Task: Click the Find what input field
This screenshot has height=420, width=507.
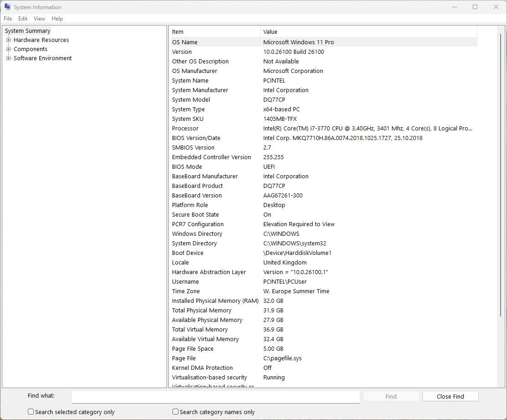Action: pos(216,397)
